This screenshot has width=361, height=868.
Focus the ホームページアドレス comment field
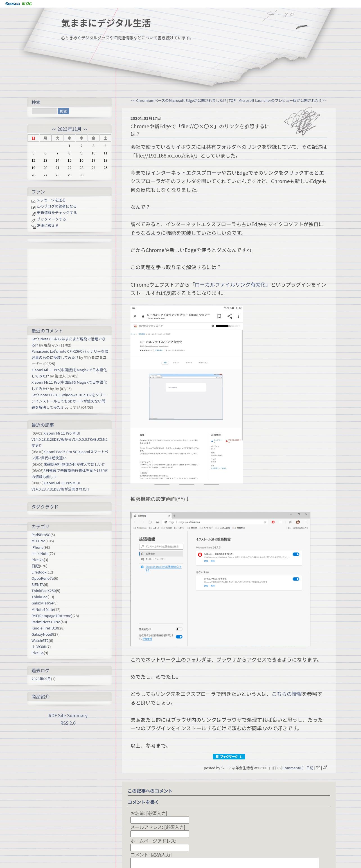(x=160, y=847)
